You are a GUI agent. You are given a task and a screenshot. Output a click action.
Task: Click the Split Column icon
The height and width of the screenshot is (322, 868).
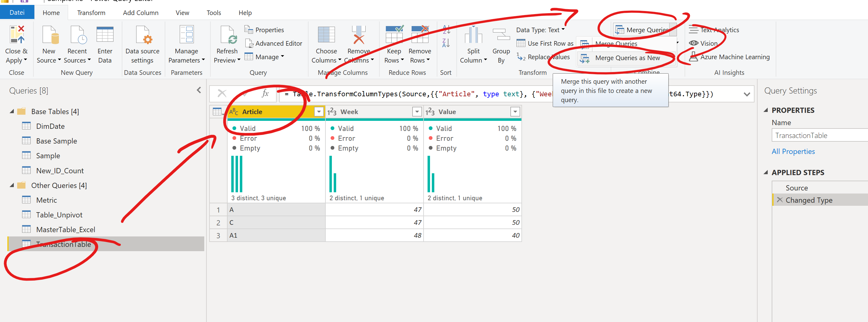pyautogui.click(x=473, y=35)
